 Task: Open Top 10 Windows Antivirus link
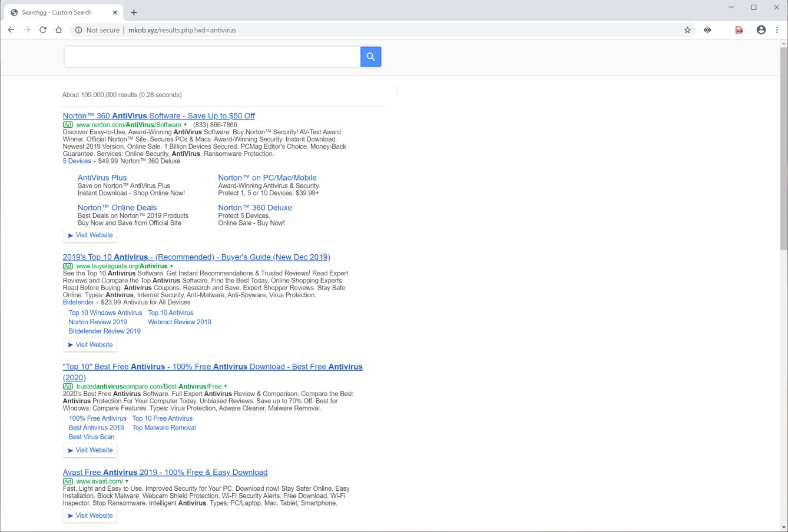[105, 313]
